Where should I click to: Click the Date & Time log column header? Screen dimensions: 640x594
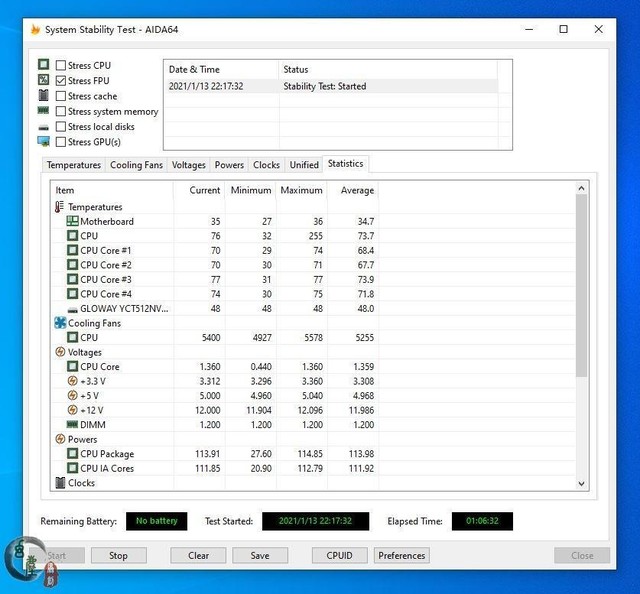[x=222, y=70]
